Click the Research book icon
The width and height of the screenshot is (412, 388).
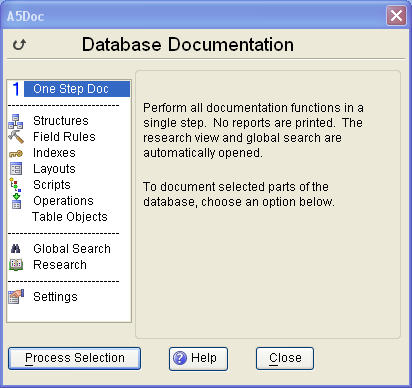click(x=16, y=265)
